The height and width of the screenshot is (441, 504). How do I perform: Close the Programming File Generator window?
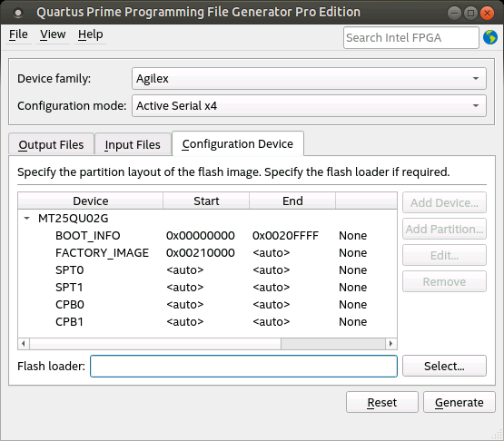487,13
